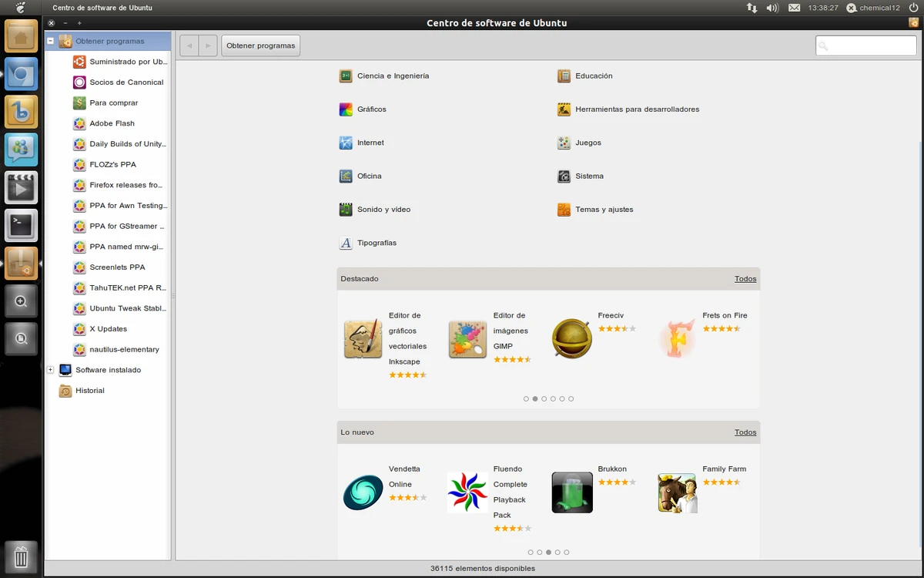Open the Internet category

pyautogui.click(x=371, y=143)
